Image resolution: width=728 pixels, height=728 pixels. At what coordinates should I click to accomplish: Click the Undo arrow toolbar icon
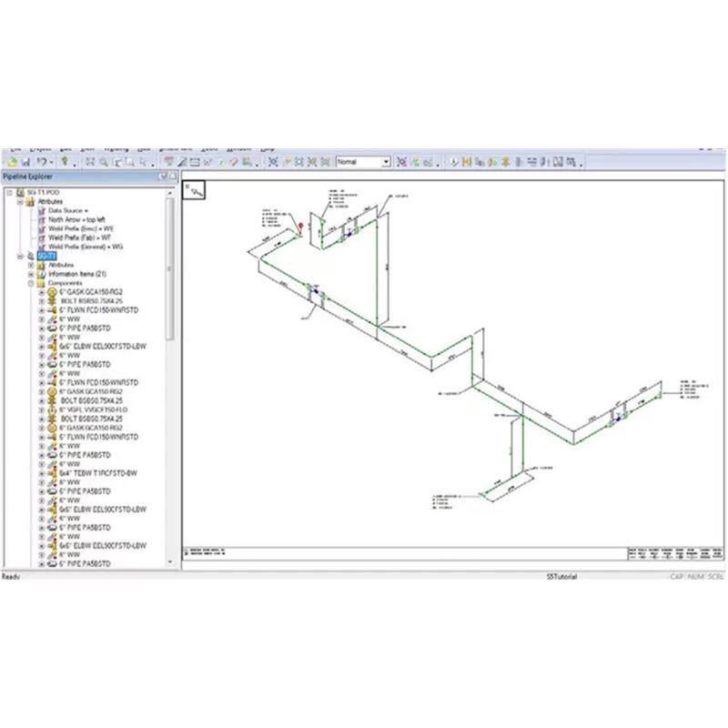(x=41, y=162)
